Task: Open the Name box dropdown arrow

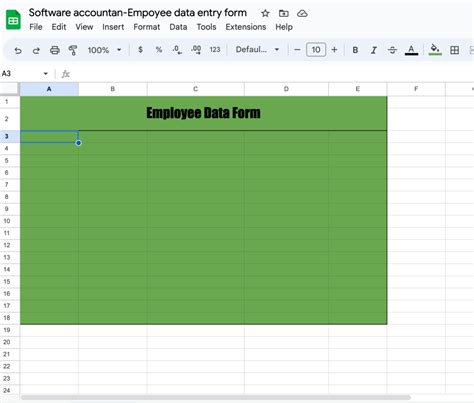Action: pos(46,74)
